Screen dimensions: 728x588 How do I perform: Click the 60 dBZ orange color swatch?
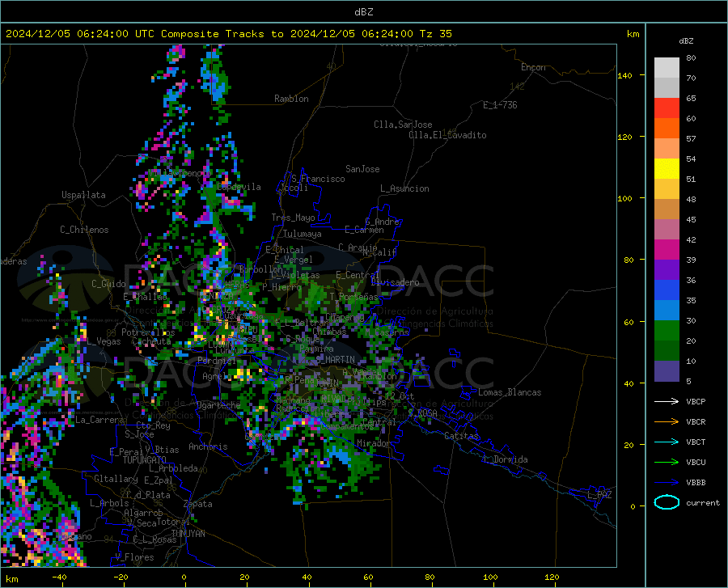point(667,129)
